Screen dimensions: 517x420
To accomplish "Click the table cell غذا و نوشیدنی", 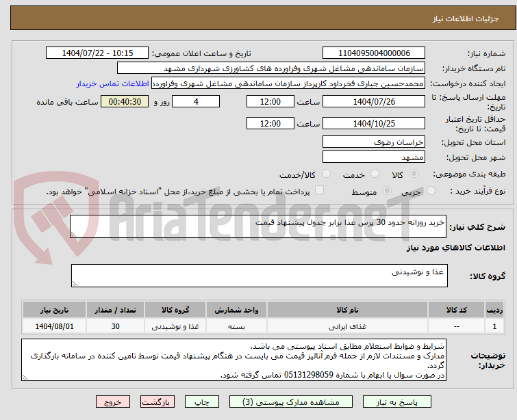I will pos(175,326).
